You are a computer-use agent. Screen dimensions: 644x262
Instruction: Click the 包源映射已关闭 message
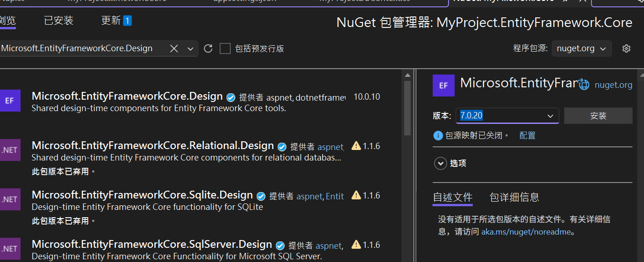(x=477, y=136)
